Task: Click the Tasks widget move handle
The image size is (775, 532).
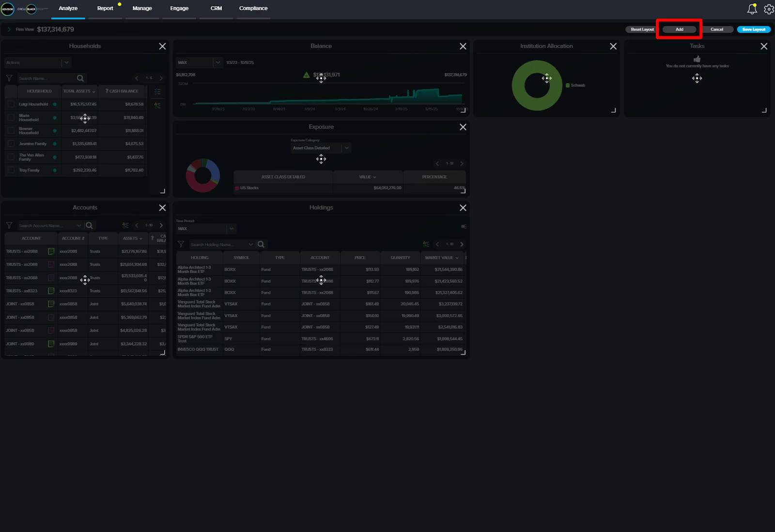Action: coord(697,78)
